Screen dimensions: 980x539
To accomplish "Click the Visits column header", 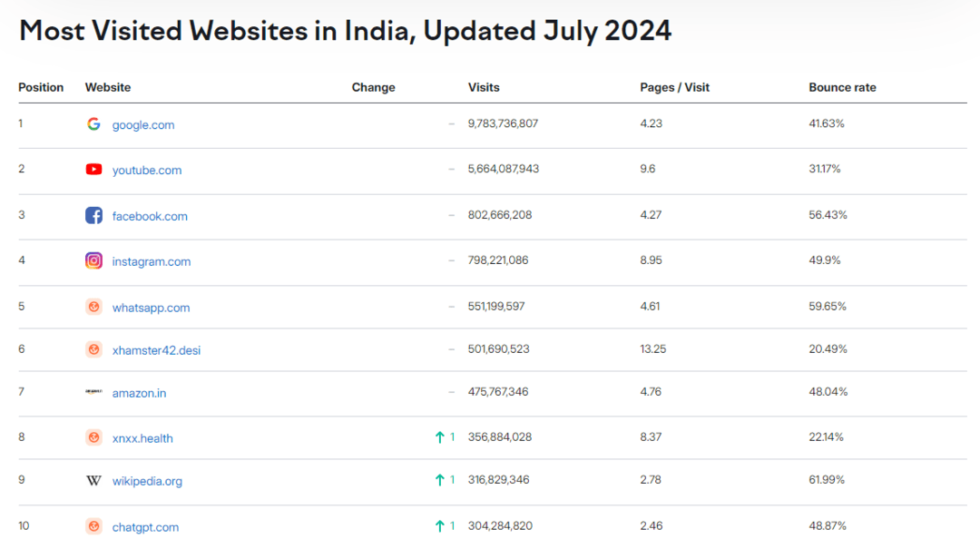I will click(484, 88).
